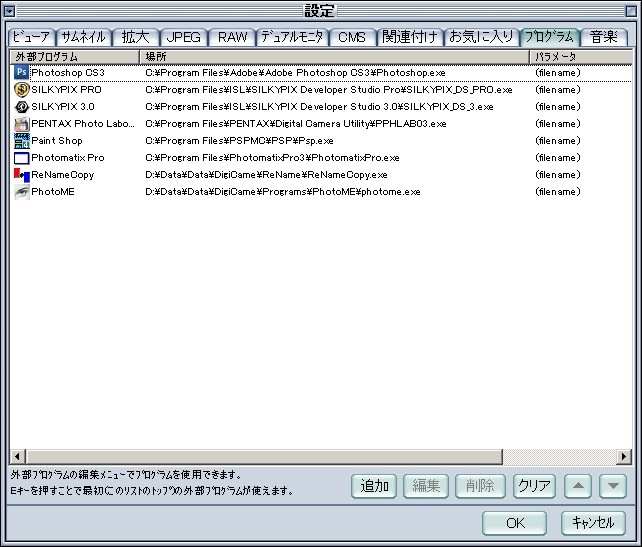The width and height of the screenshot is (642, 547).
Task: Click the title bar box at right
Action: click(631, 11)
